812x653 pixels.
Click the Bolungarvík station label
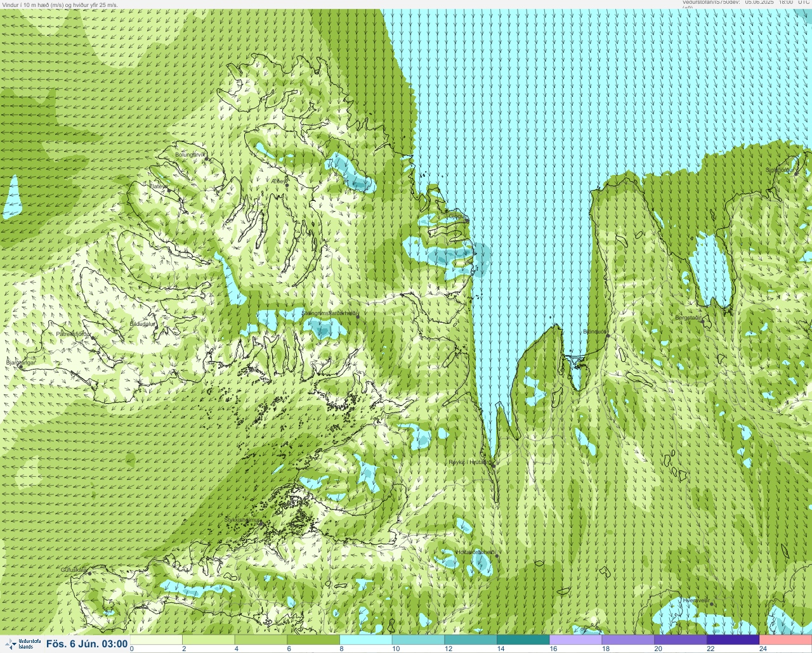pyautogui.click(x=190, y=155)
